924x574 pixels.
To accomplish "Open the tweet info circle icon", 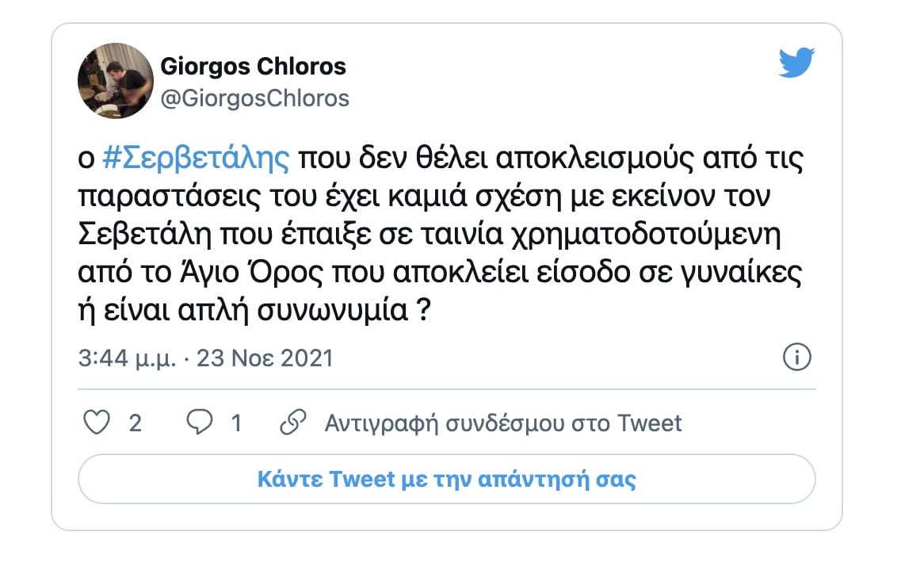I will (796, 358).
